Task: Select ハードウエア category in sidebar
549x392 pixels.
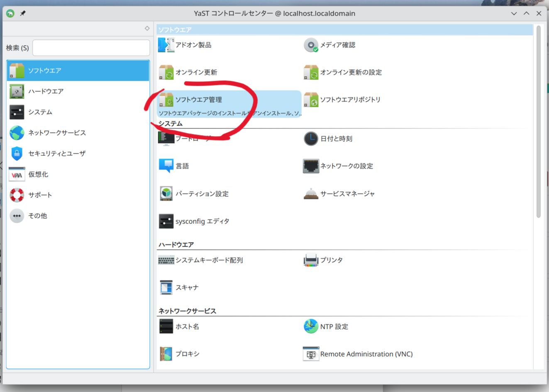Action: [x=78, y=91]
